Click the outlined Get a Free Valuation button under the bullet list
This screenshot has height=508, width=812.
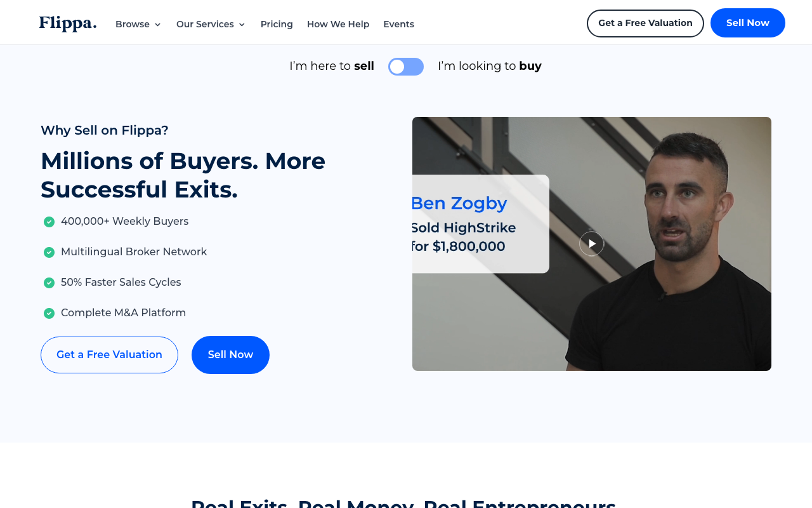109,355
